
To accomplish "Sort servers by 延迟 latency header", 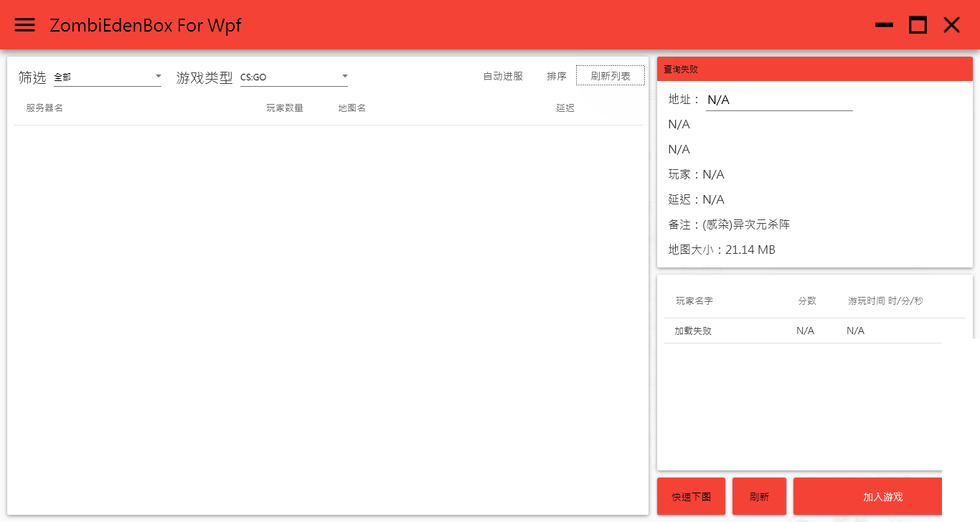I will click(565, 108).
